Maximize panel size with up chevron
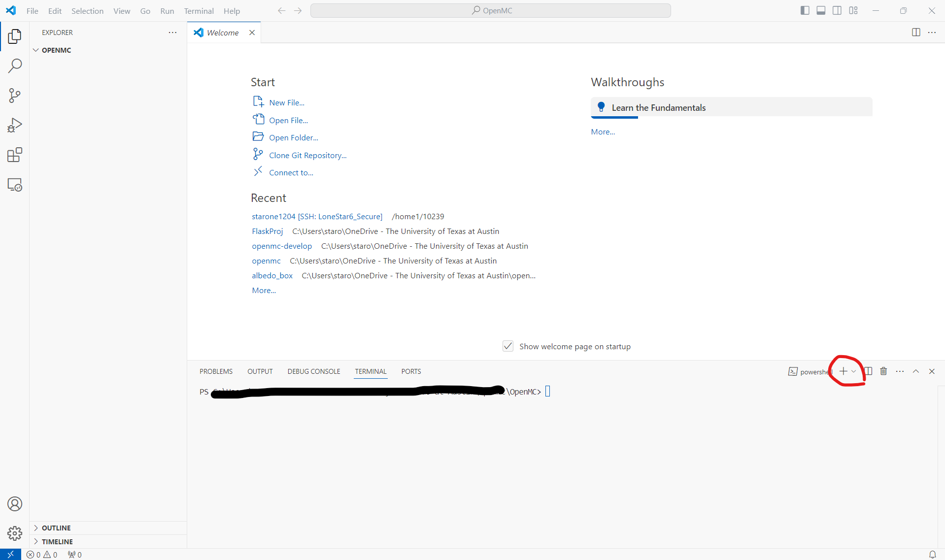 916,371
